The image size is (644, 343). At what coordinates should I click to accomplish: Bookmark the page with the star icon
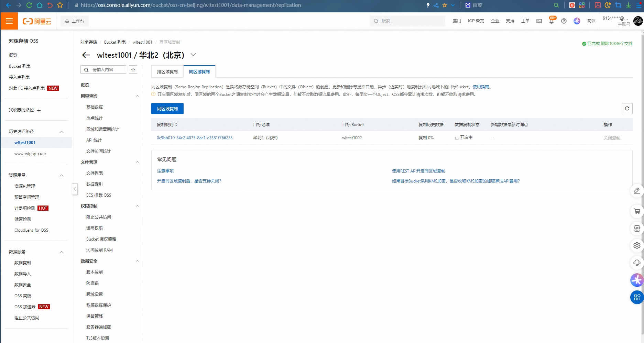coord(60,5)
